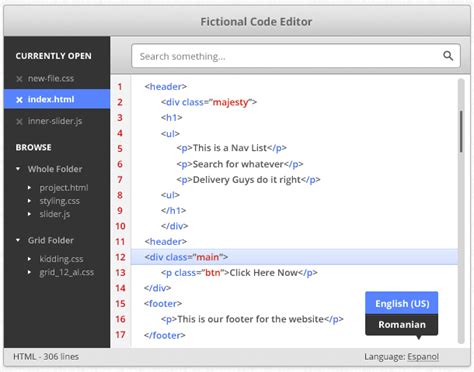Open slider.js in the browse tree
The image size is (474, 372).
[x=55, y=214]
